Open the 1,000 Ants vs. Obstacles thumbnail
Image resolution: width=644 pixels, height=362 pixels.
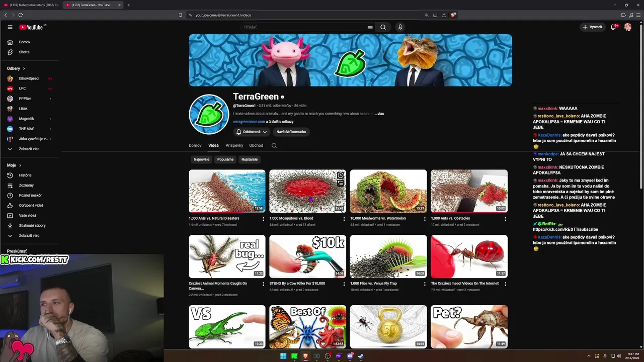[x=469, y=191]
